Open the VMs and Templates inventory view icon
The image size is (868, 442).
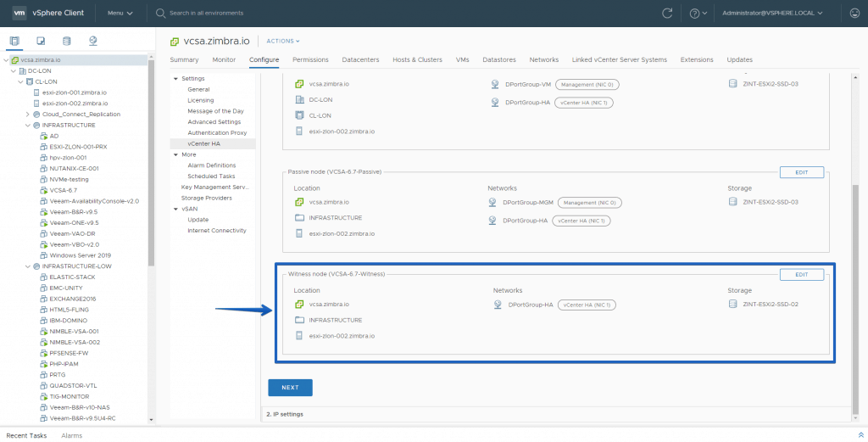(x=41, y=41)
